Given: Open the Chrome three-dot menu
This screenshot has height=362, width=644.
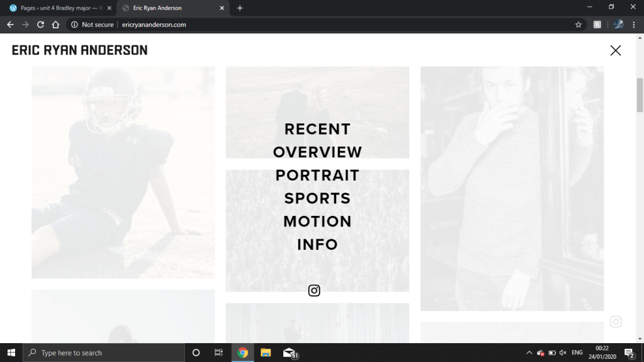Looking at the screenshot, I should 634,25.
